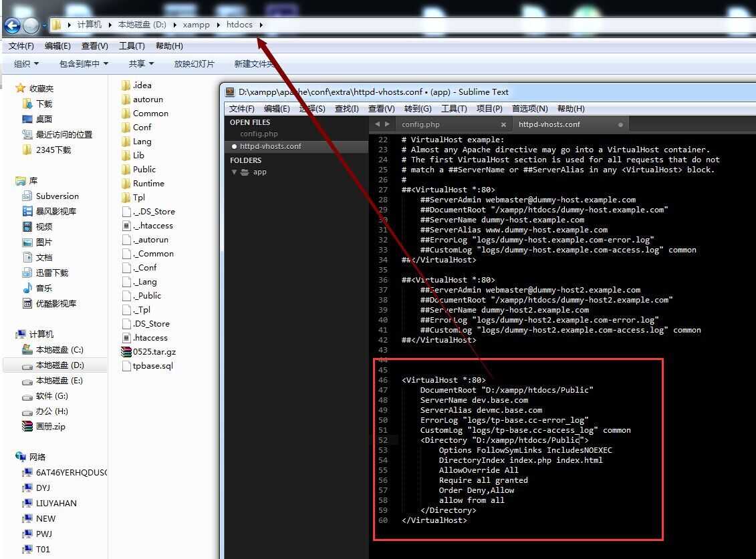This screenshot has width=756, height=559.
Task: Select local disk (C:) drive icon
Action: click(27, 350)
